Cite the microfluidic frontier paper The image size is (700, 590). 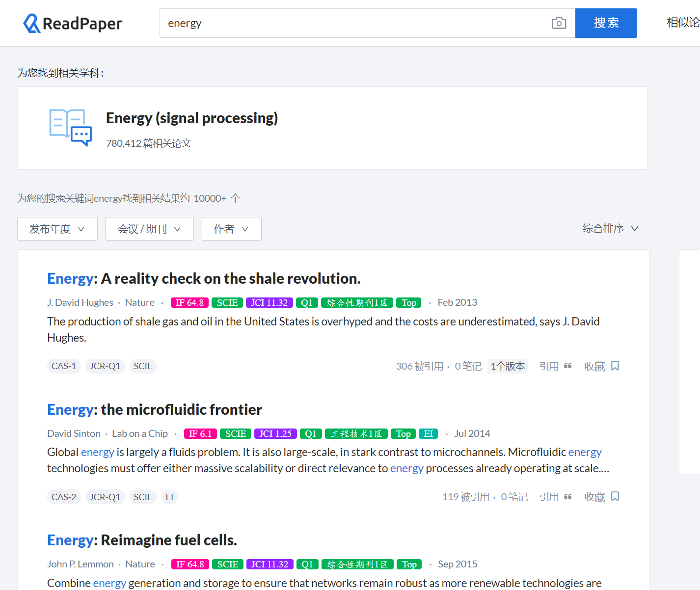(555, 497)
